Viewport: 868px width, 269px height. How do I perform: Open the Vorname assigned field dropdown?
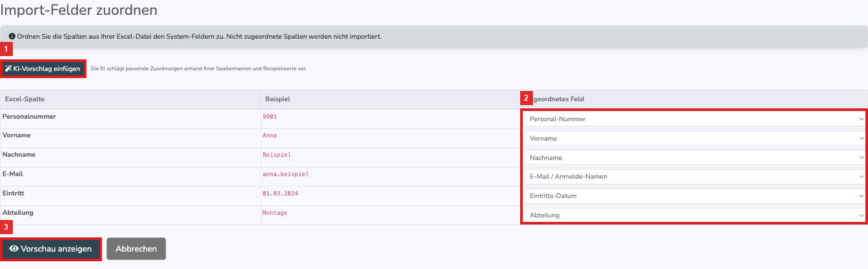pyautogui.click(x=694, y=138)
